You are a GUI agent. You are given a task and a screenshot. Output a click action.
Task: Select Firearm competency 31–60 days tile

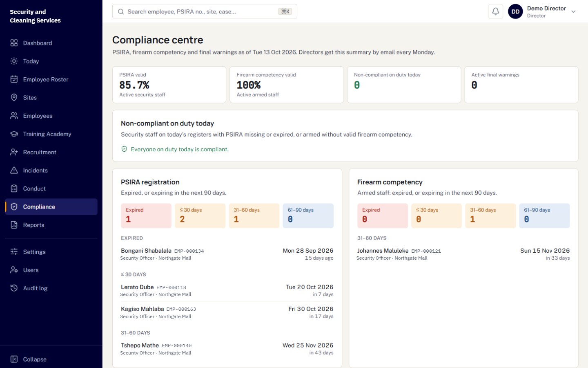tap(490, 215)
